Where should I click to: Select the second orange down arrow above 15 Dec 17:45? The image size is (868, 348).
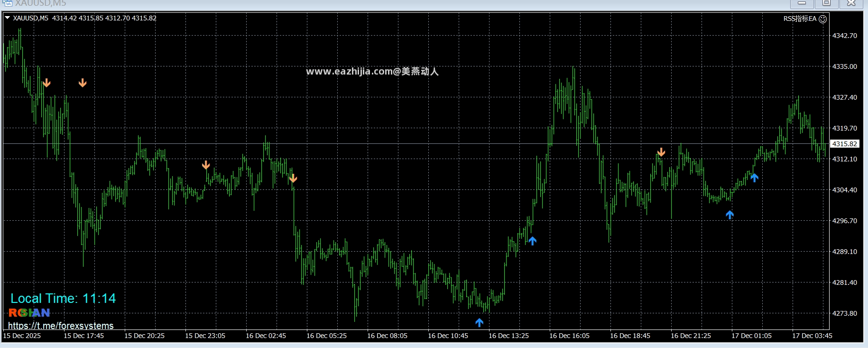(83, 83)
